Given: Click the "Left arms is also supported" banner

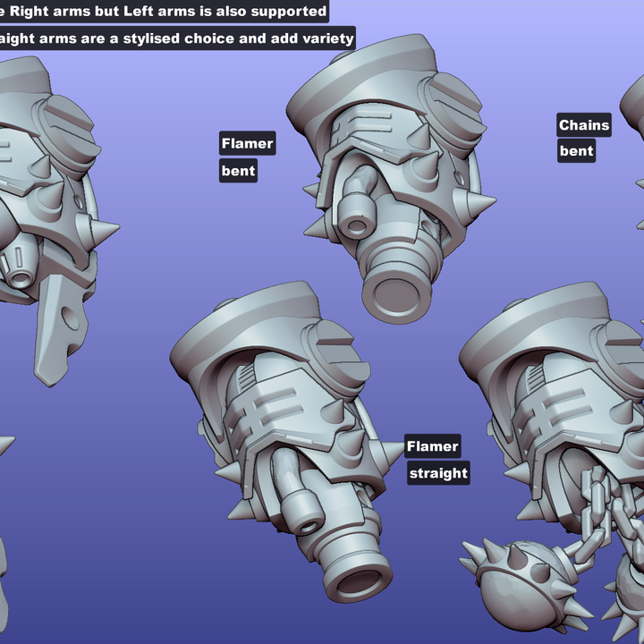Looking at the screenshot, I should tap(163, 12).
